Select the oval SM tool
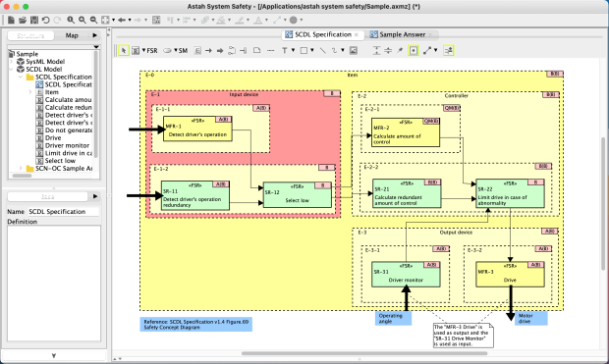This screenshot has width=609, height=364. click(x=167, y=50)
